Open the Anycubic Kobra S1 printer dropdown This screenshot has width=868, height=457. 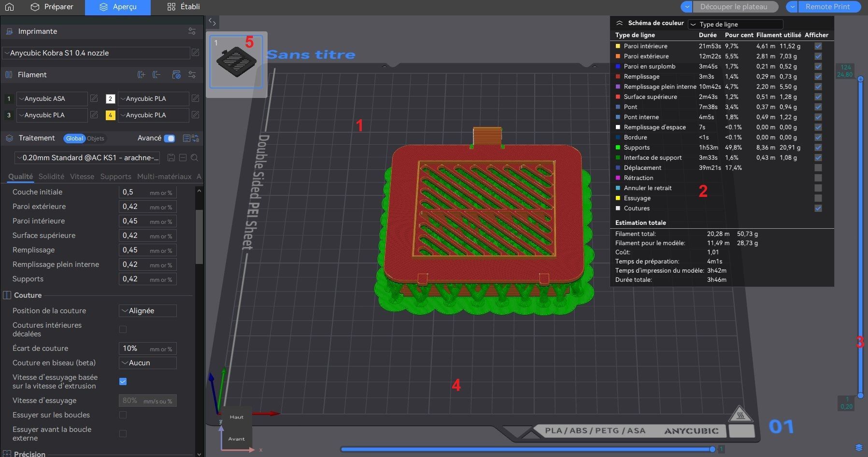[x=96, y=53]
